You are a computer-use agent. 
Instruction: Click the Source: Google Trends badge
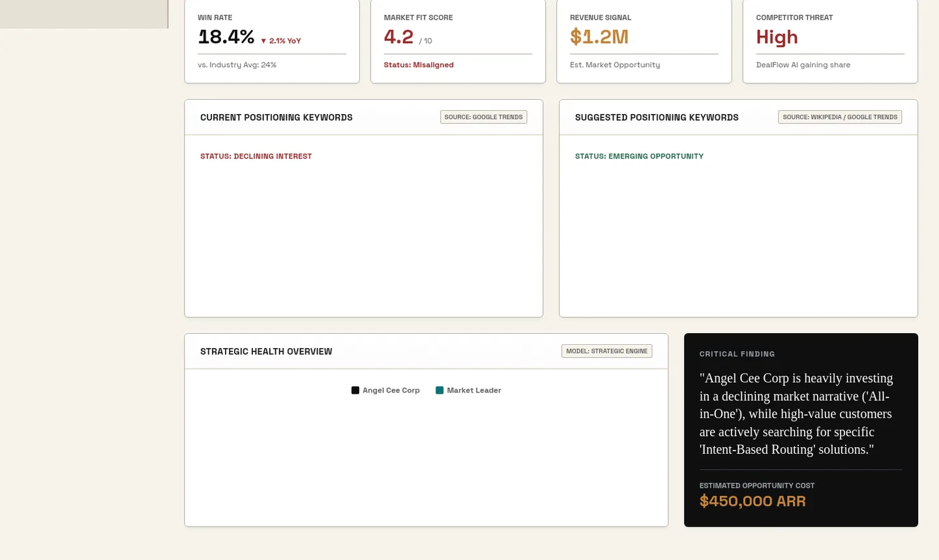coord(484,117)
